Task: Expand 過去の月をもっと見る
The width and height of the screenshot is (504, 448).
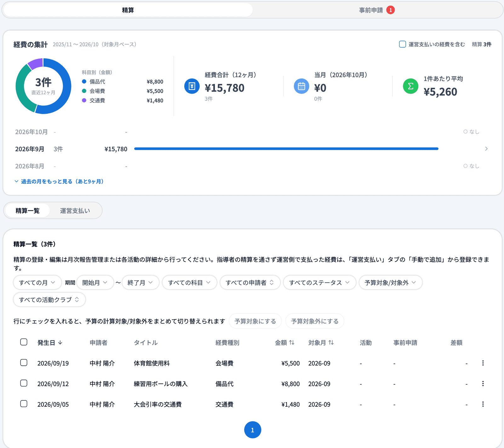Action: (59, 181)
